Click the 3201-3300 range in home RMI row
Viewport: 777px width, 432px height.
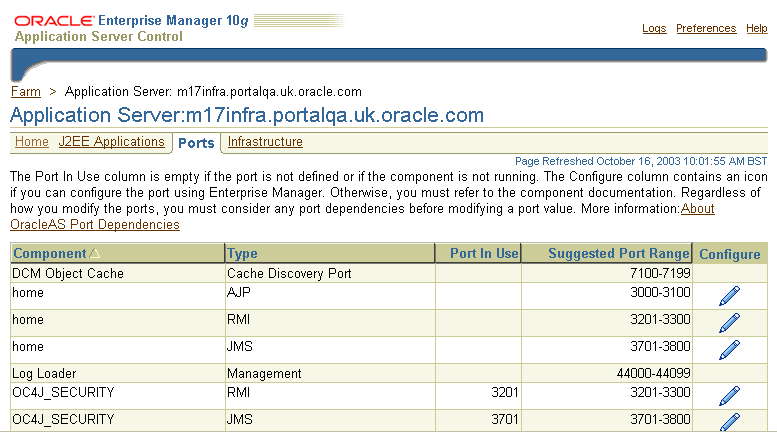[x=660, y=319]
